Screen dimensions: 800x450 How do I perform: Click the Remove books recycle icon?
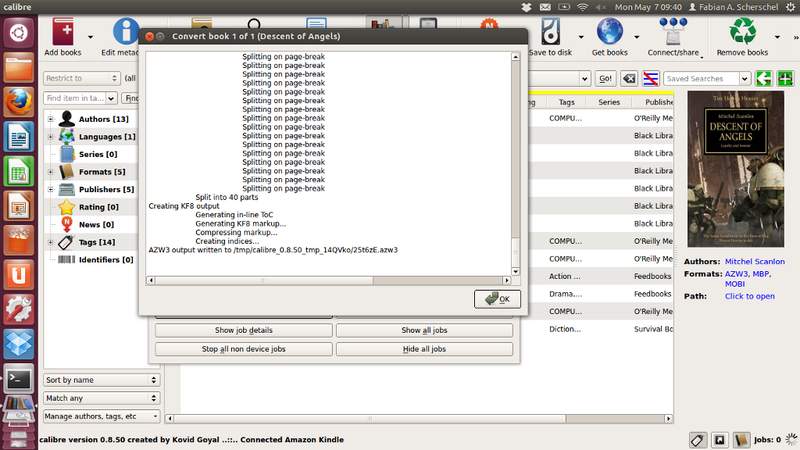pos(742,32)
